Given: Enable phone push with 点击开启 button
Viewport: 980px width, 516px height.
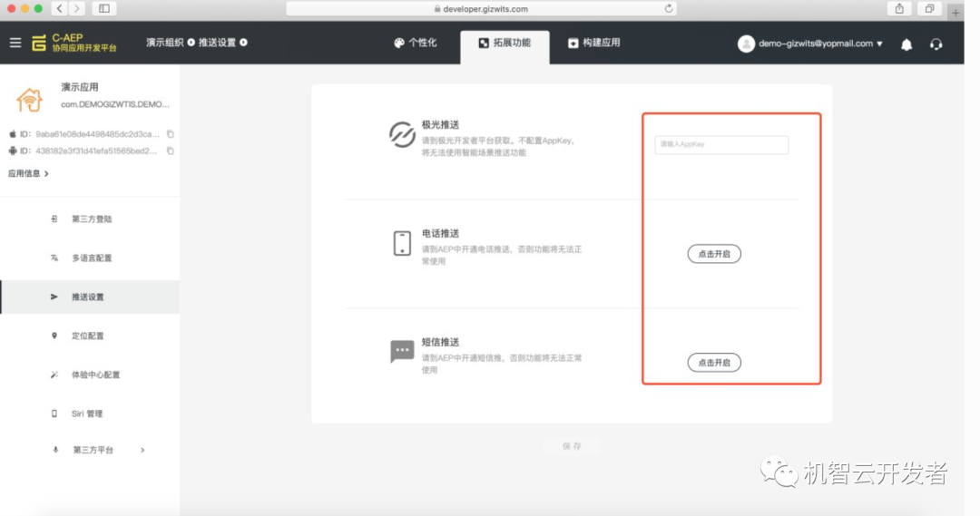Looking at the screenshot, I should [714, 254].
